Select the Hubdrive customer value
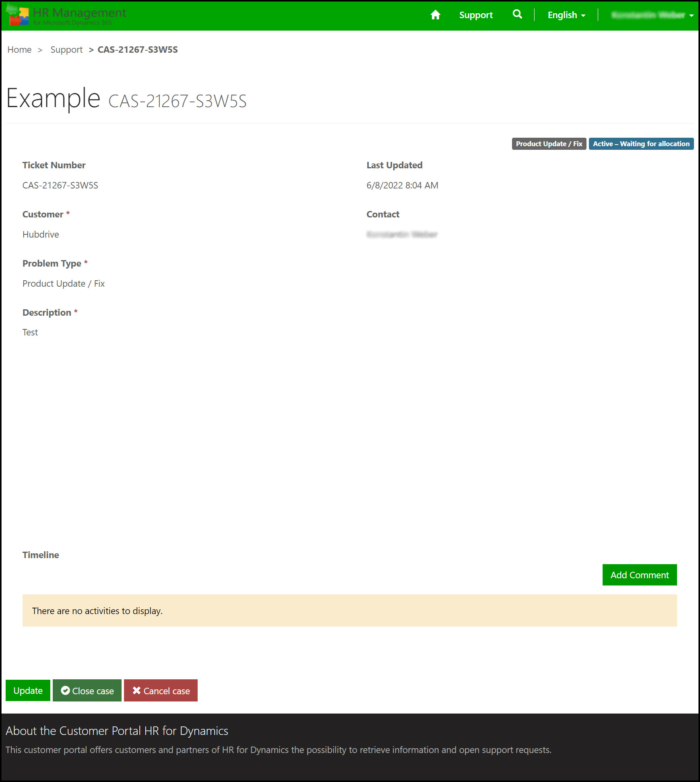The image size is (700, 782). (41, 234)
